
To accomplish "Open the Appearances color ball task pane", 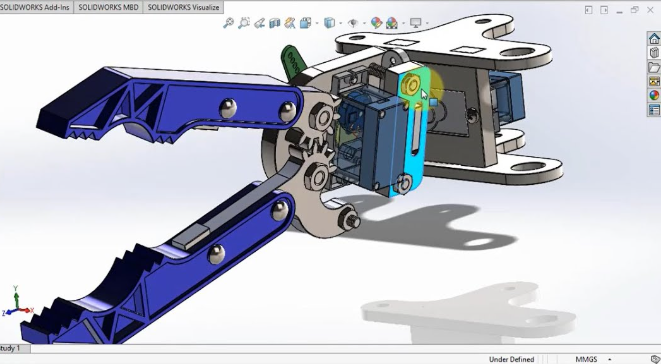I will 654,95.
